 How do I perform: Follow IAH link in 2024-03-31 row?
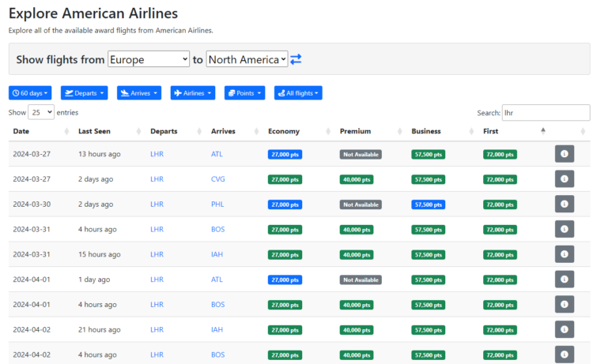tap(217, 254)
